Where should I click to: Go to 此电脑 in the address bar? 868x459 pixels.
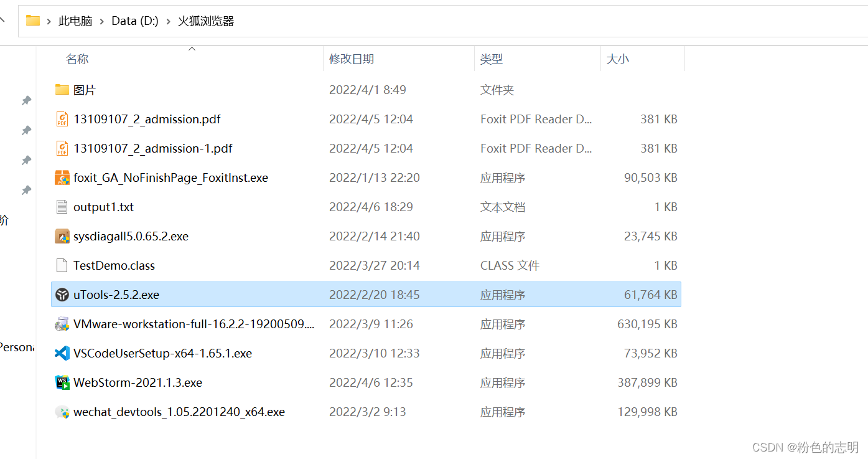pyautogui.click(x=75, y=21)
